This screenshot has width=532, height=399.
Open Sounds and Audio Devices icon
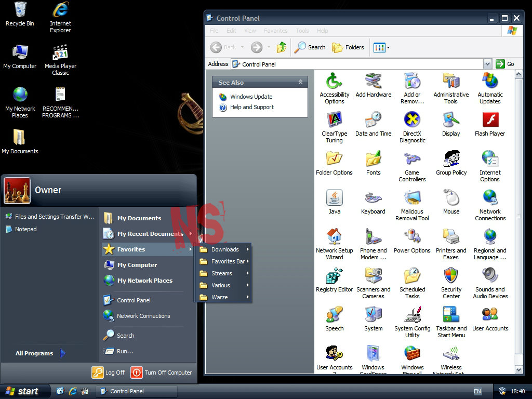tap(490, 283)
